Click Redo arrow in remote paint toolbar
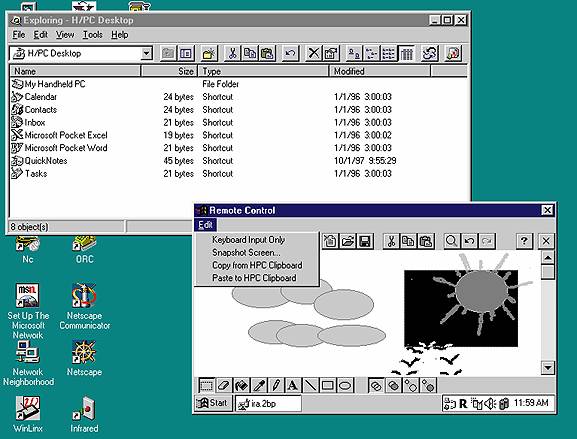This screenshot has width=577, height=439. pos(486,241)
